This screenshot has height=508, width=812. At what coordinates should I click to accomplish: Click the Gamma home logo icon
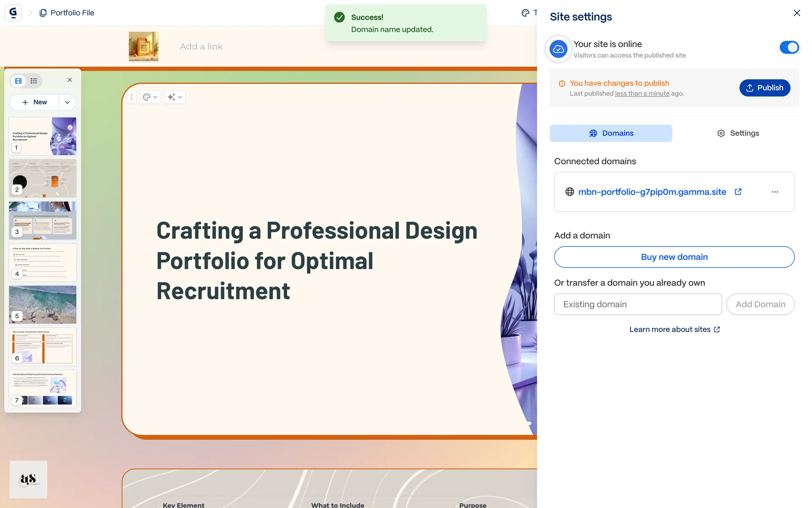pyautogui.click(x=13, y=13)
